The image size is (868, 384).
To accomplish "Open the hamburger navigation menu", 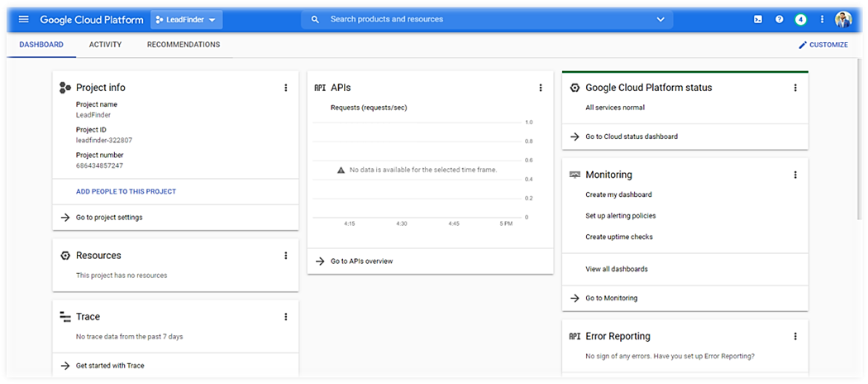I will [23, 19].
